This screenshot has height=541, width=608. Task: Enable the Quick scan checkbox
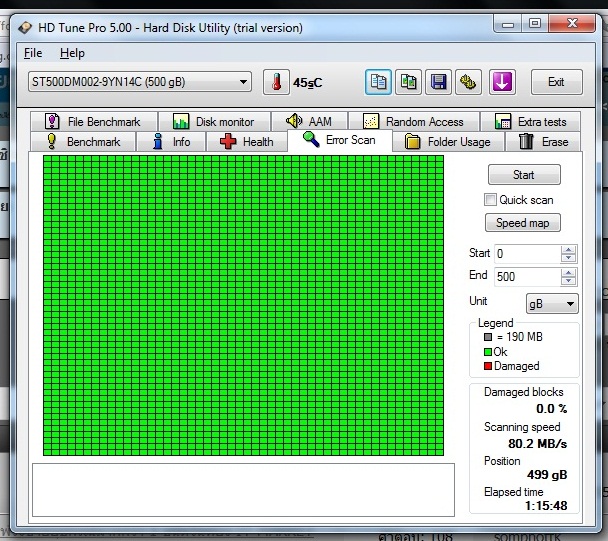pyautogui.click(x=491, y=199)
